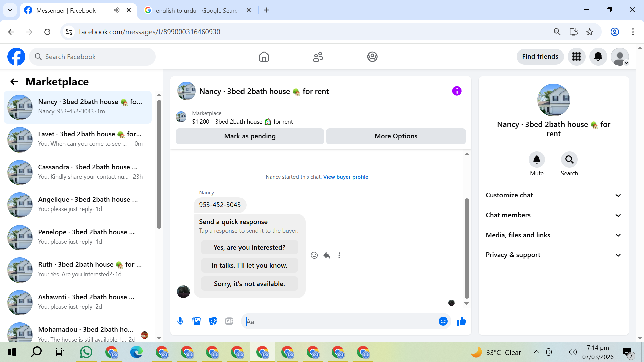
Task: Open the account profile avatar menu
Action: (620, 57)
